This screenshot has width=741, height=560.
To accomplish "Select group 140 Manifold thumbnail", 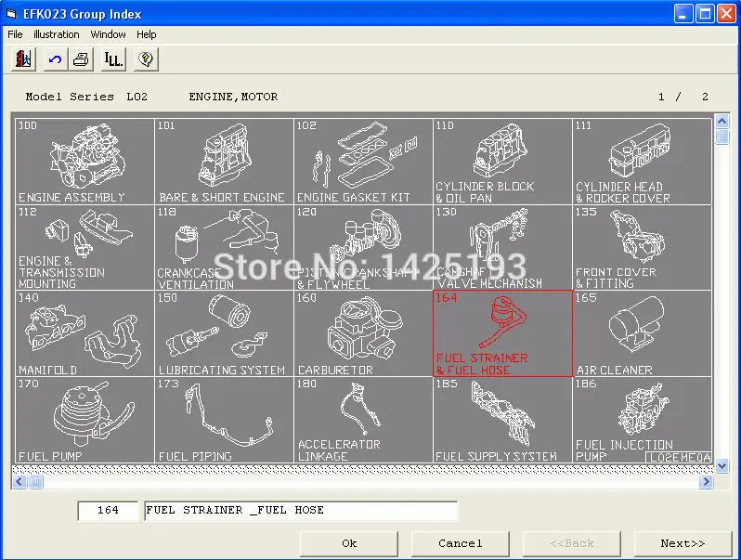I will 84,333.
